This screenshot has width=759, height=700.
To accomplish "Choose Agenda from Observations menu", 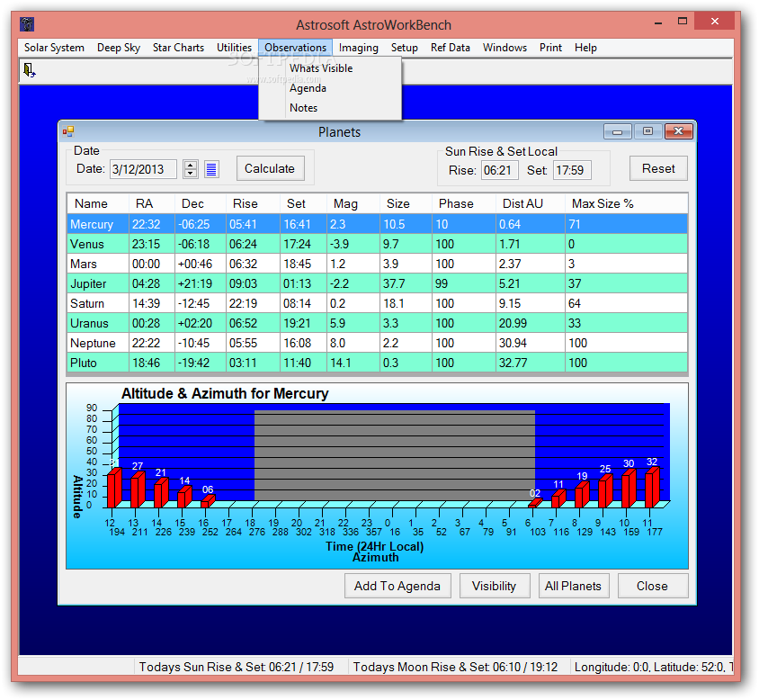I will (330, 88).
